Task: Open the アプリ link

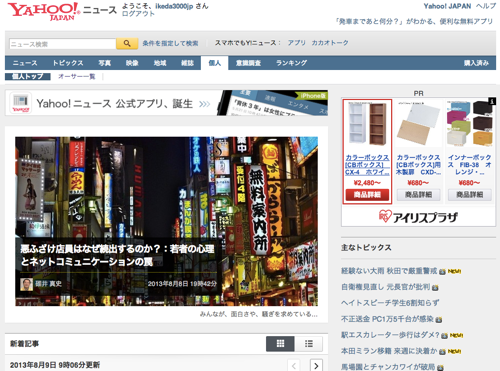Action: pos(297,43)
